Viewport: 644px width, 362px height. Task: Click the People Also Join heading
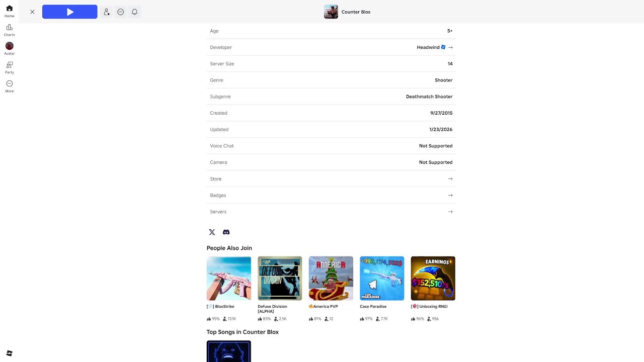click(229, 248)
